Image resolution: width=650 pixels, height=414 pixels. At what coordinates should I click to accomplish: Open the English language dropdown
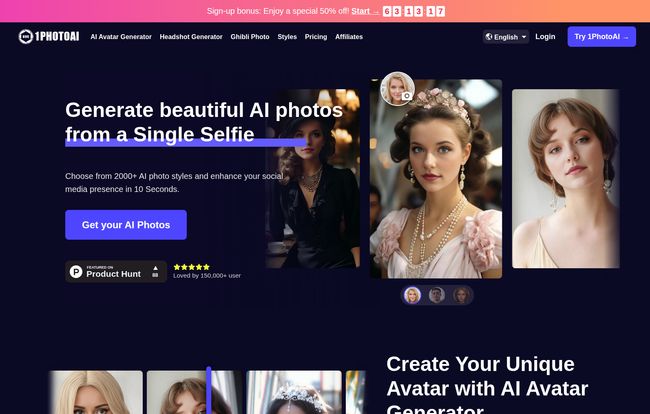(505, 37)
